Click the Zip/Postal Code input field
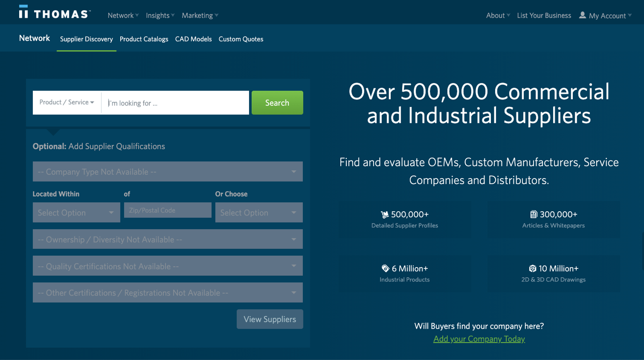Screen dimensions: 644x360 pos(167,210)
